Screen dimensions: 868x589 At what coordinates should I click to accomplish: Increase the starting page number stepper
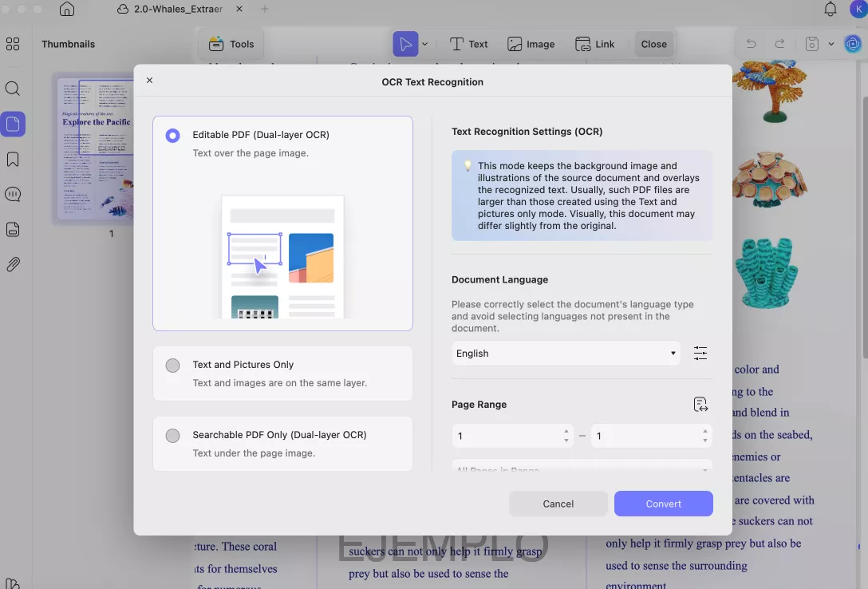pos(566,431)
